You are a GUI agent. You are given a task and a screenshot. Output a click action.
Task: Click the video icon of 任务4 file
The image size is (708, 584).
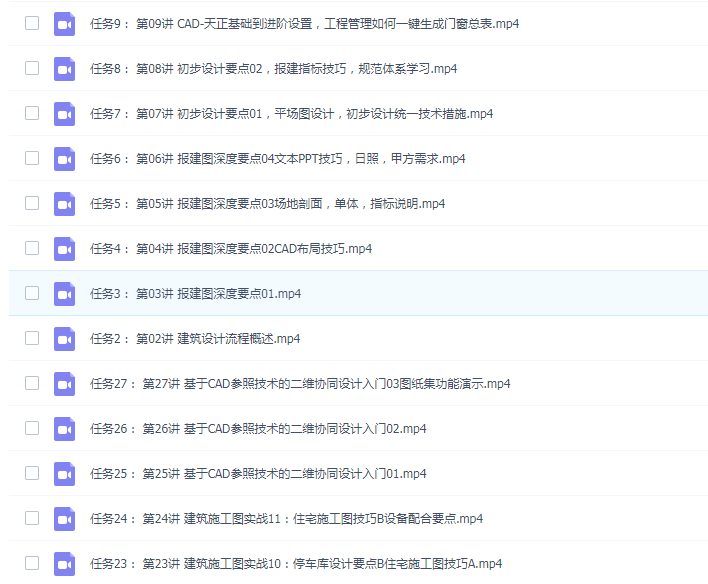pos(64,249)
